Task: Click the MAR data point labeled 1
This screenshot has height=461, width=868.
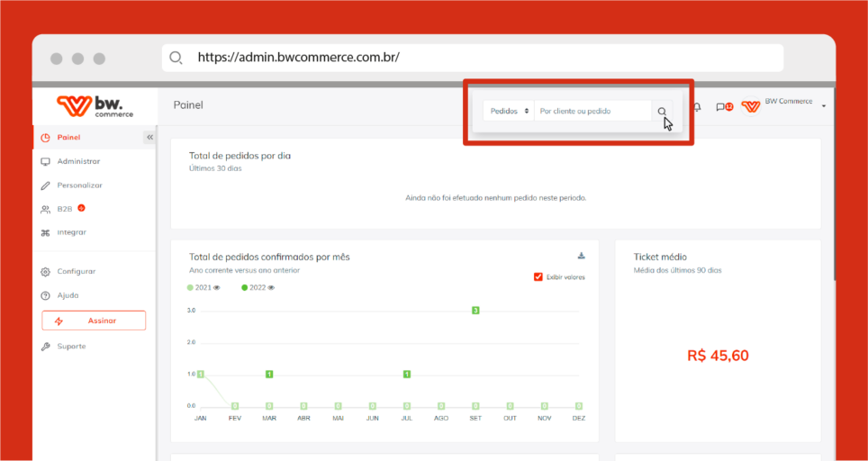Action: tap(269, 375)
